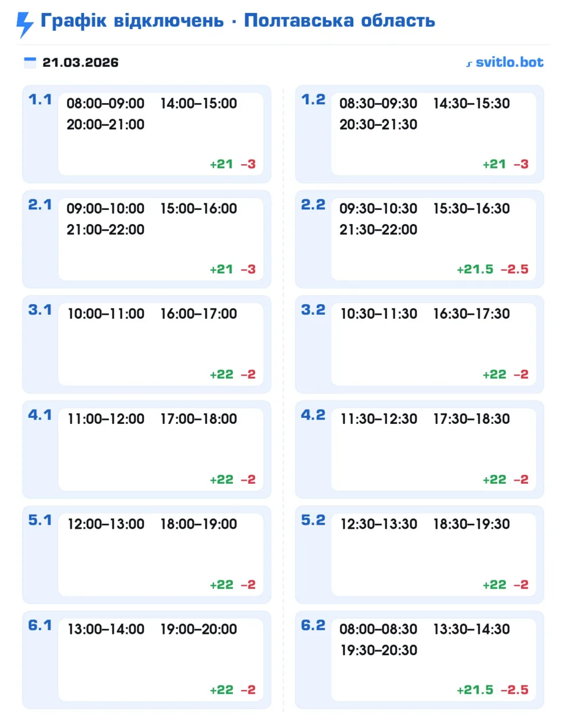Viewport: 566px width, 728px height.
Task: Click the 19:30–20:30 slot in queue 6.2
Action: tap(378, 650)
